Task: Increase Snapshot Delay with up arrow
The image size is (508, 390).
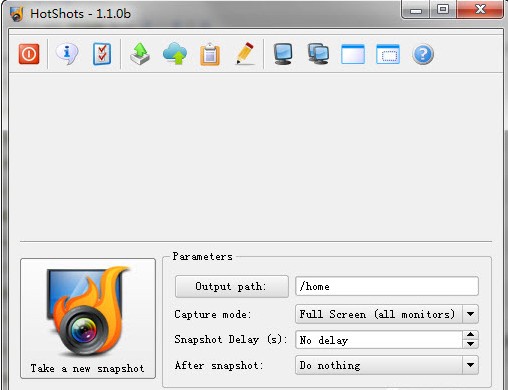Action: pyautogui.click(x=470, y=335)
